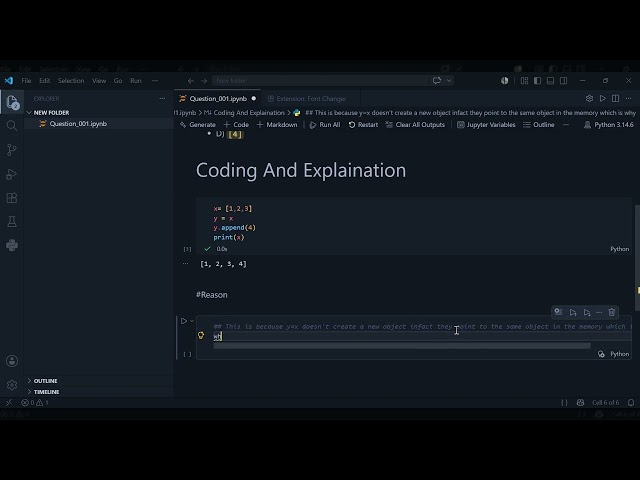Split the editor to the right
The width and height of the screenshot is (640, 480).
[x=616, y=98]
